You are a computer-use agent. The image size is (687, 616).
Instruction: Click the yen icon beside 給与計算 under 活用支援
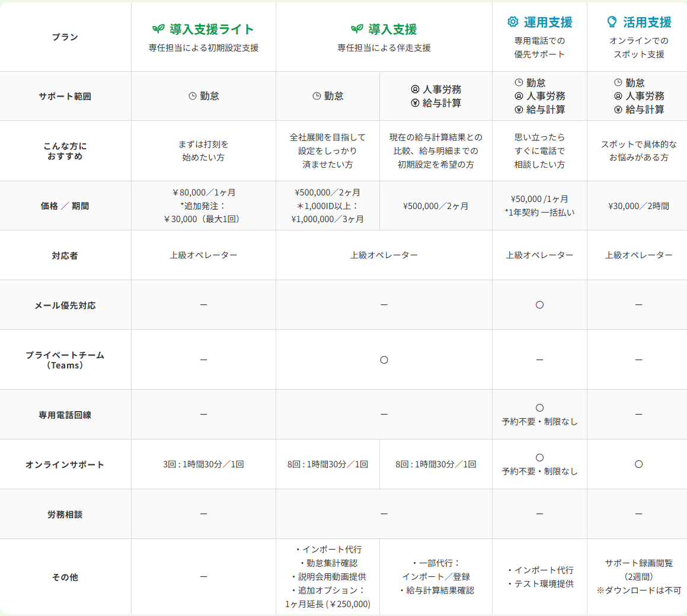click(x=618, y=110)
